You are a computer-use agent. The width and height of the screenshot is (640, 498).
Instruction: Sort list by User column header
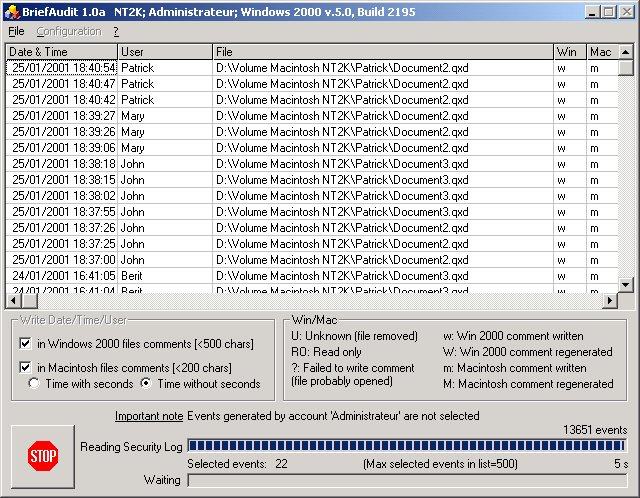click(164, 51)
